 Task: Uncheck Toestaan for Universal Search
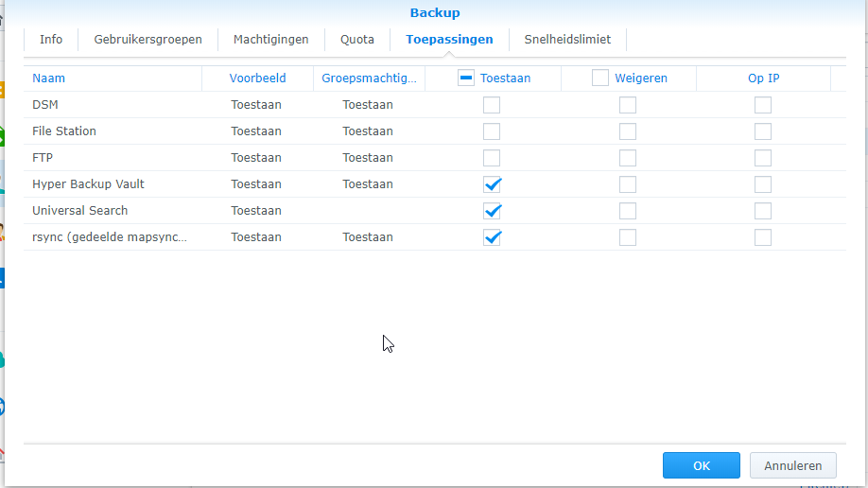coord(492,211)
